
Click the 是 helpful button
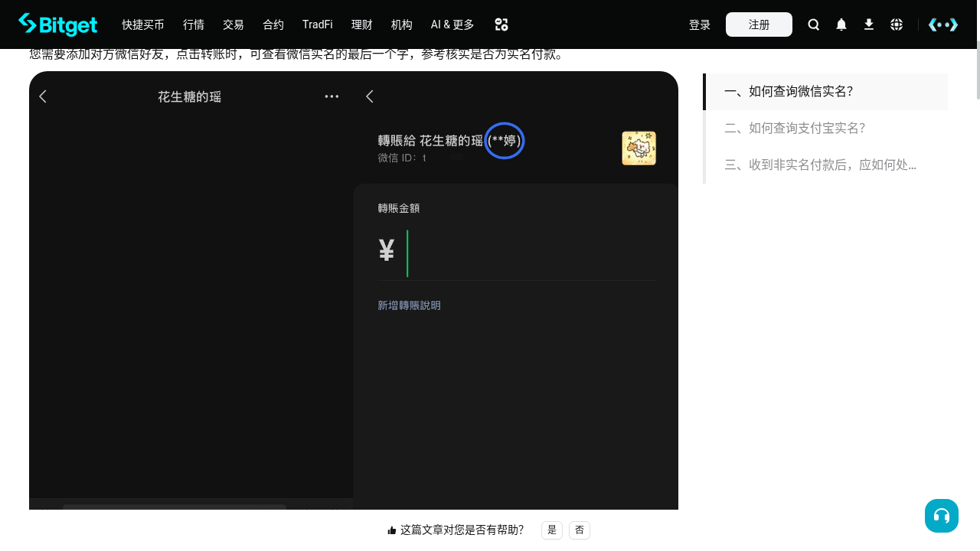click(x=552, y=530)
